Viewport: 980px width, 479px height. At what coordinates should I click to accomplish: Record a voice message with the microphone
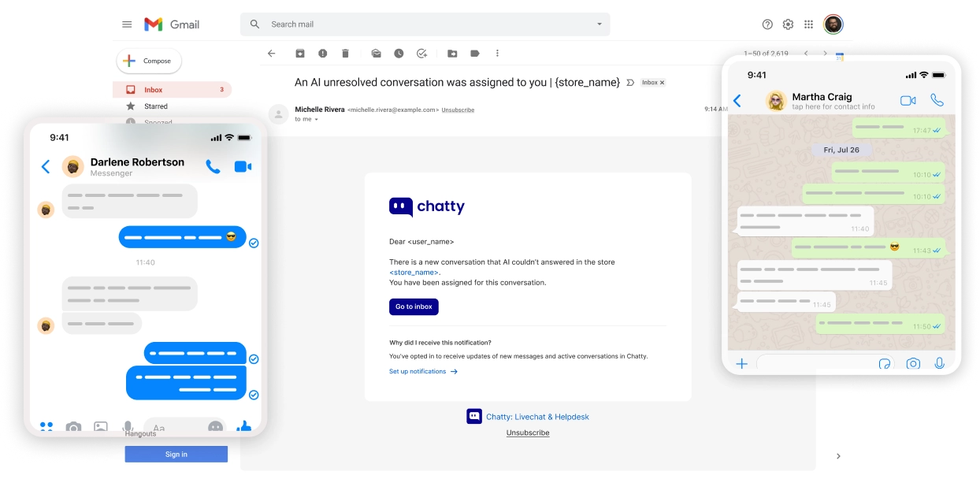(939, 363)
